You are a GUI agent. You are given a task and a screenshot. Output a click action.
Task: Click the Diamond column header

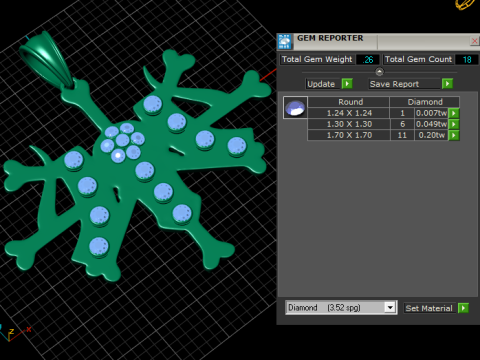(425, 102)
